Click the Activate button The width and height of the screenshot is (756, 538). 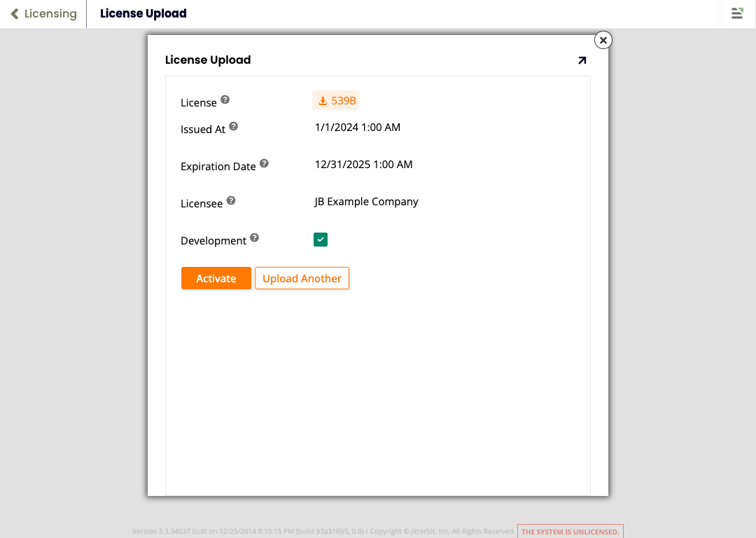pos(216,278)
